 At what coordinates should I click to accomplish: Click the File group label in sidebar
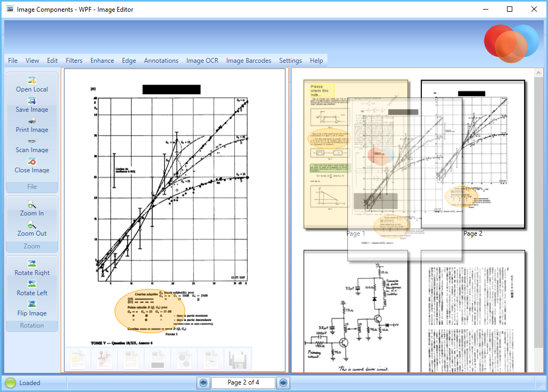[32, 186]
